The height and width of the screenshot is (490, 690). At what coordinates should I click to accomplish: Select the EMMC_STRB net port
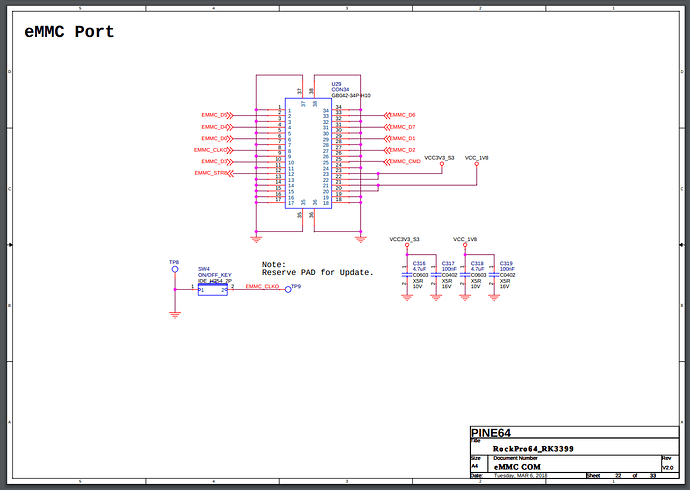[214, 173]
